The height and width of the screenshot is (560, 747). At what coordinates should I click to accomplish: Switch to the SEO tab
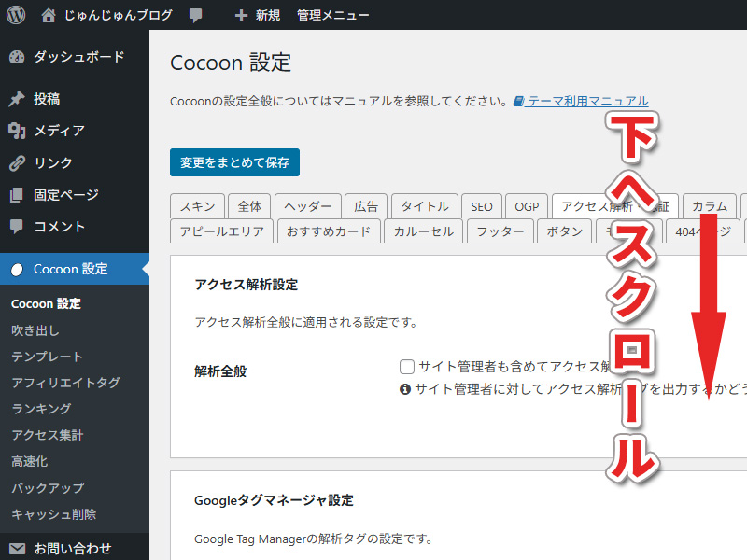click(x=482, y=206)
